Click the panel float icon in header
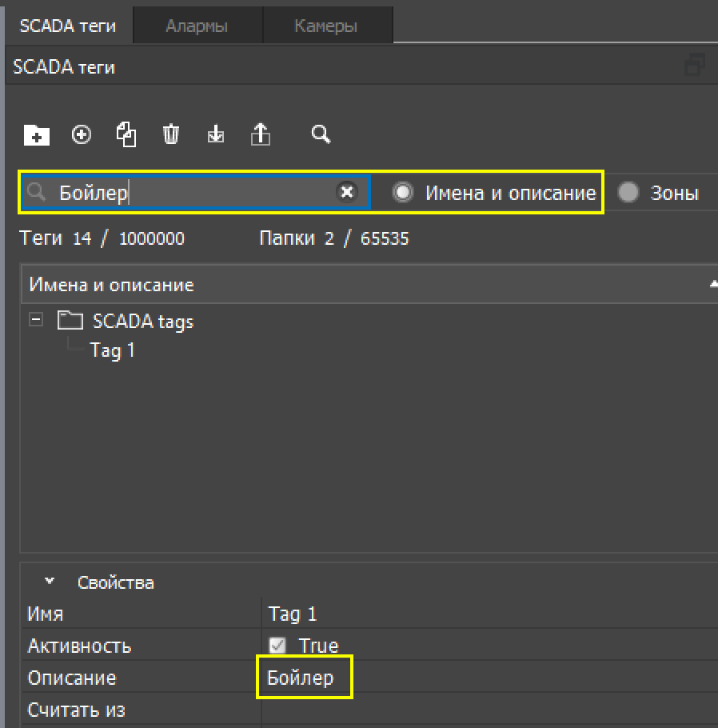 tap(695, 66)
